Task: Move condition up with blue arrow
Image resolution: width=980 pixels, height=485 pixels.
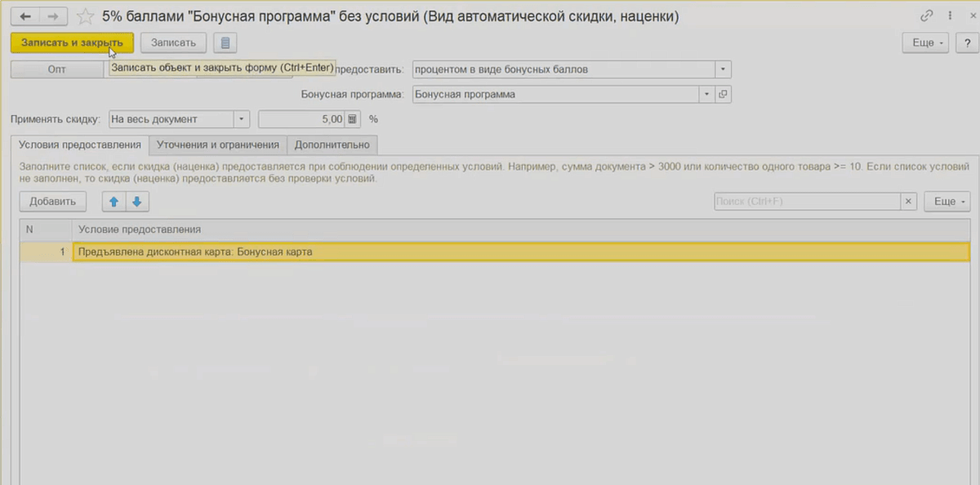Action: (114, 201)
